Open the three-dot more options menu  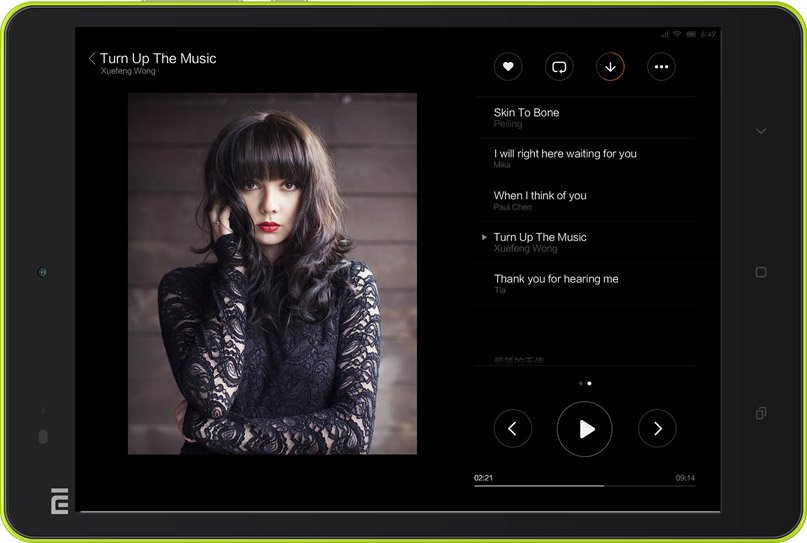pos(661,67)
